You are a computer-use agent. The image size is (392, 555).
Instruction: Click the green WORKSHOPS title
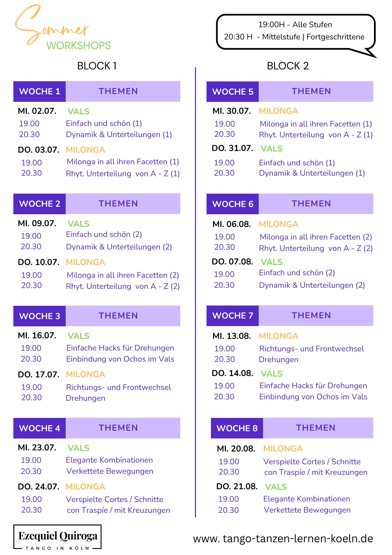[78, 46]
